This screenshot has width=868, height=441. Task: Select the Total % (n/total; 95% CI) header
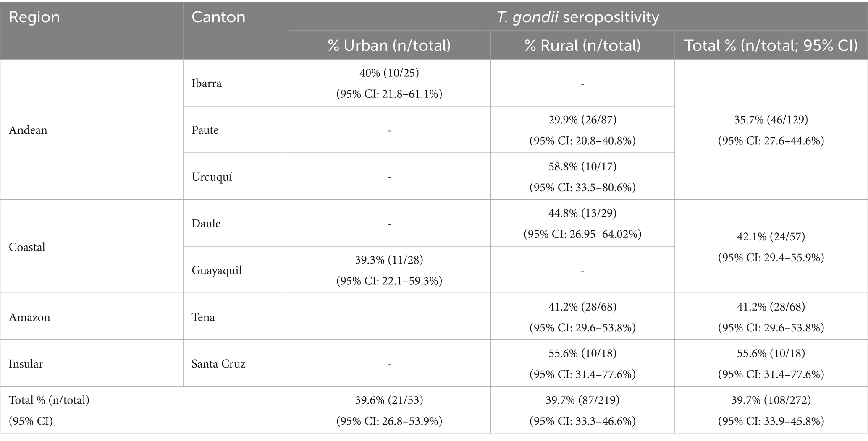point(771,45)
